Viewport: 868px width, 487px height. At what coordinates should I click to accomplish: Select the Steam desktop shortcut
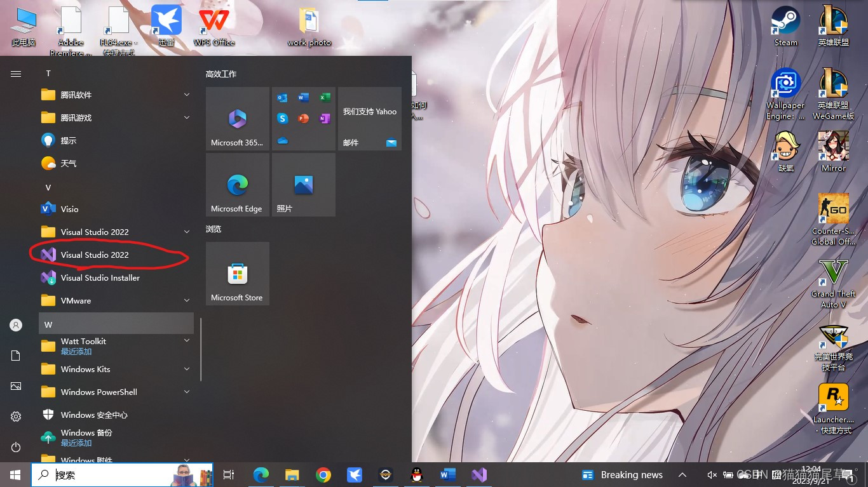tap(785, 27)
